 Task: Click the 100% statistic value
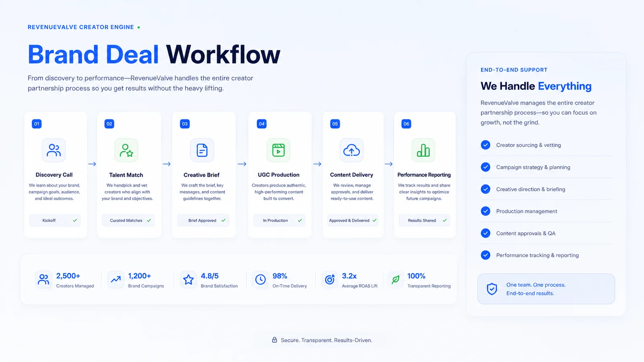(x=416, y=276)
